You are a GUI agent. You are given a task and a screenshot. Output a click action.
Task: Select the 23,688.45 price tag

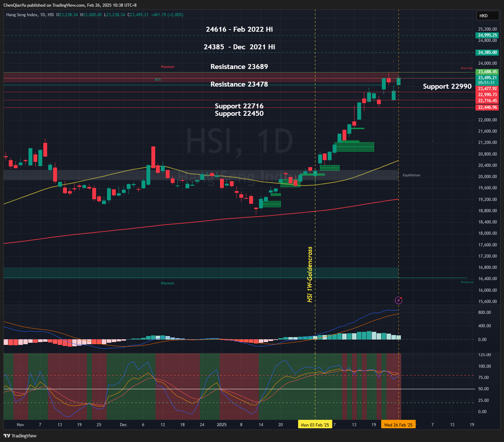click(x=487, y=72)
